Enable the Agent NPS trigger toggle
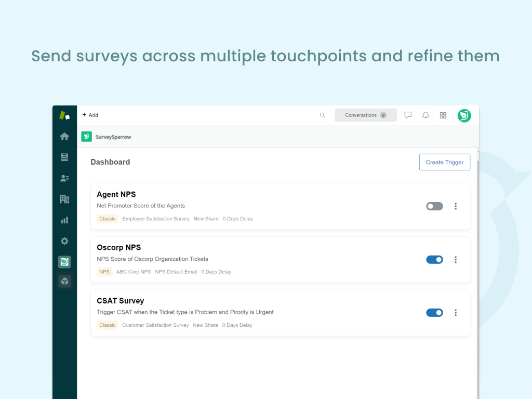The width and height of the screenshot is (532, 399). click(x=434, y=206)
